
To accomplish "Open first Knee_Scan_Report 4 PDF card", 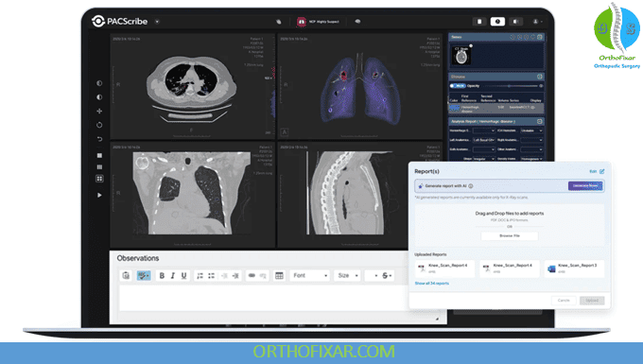I will [445, 269].
